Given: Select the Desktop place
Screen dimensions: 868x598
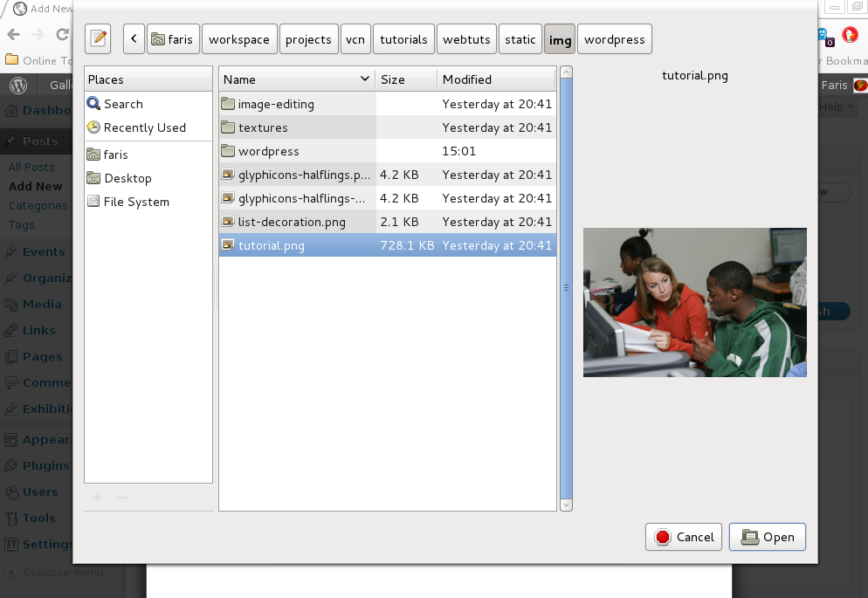Looking at the screenshot, I should (127, 178).
